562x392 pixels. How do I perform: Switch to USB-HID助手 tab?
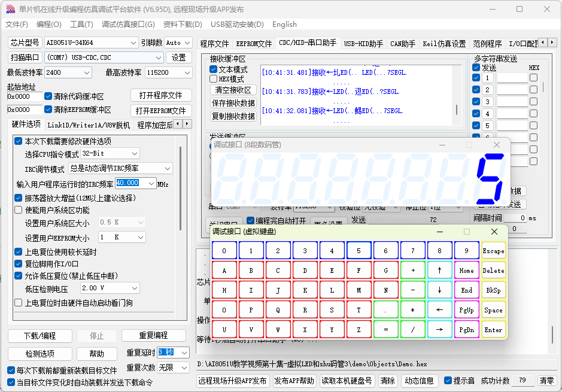pos(363,44)
